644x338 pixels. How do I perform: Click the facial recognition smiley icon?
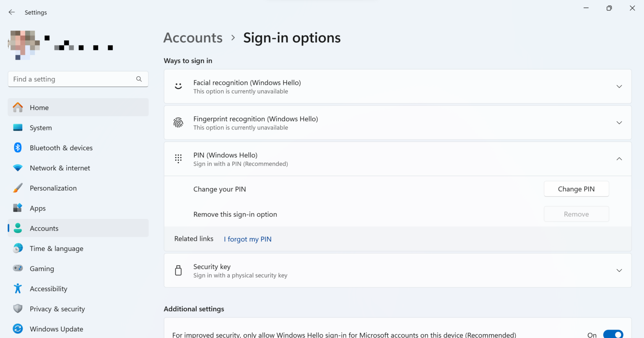(x=178, y=86)
